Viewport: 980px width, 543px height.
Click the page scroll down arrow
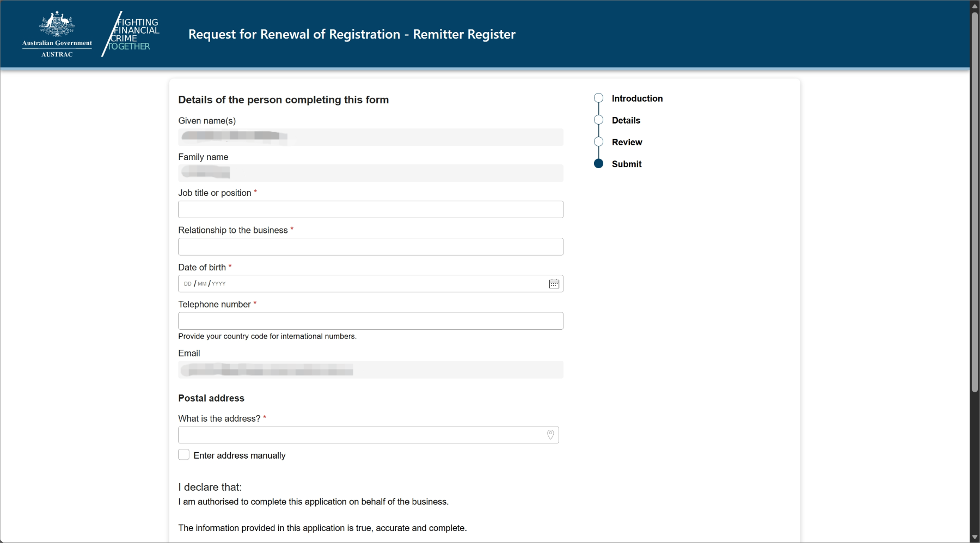click(975, 538)
